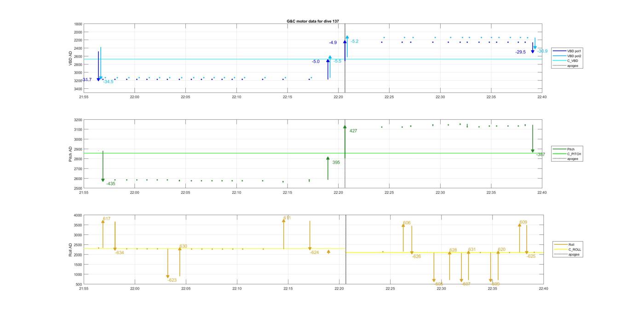Click the "611" roll data label
644x319 pixels.
coord(287,218)
